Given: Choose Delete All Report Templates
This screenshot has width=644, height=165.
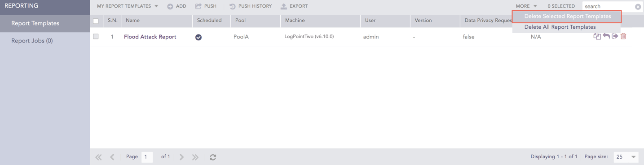Looking at the screenshot, I should (560, 27).
